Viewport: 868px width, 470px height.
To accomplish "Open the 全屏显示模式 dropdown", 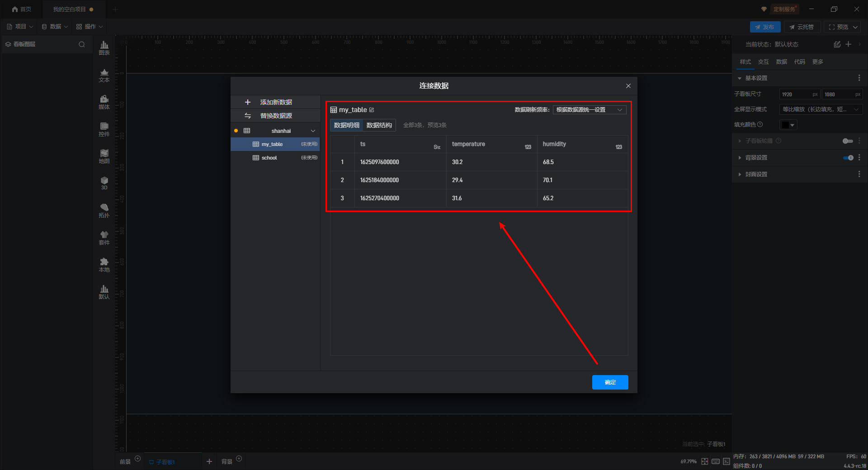I will (x=821, y=109).
